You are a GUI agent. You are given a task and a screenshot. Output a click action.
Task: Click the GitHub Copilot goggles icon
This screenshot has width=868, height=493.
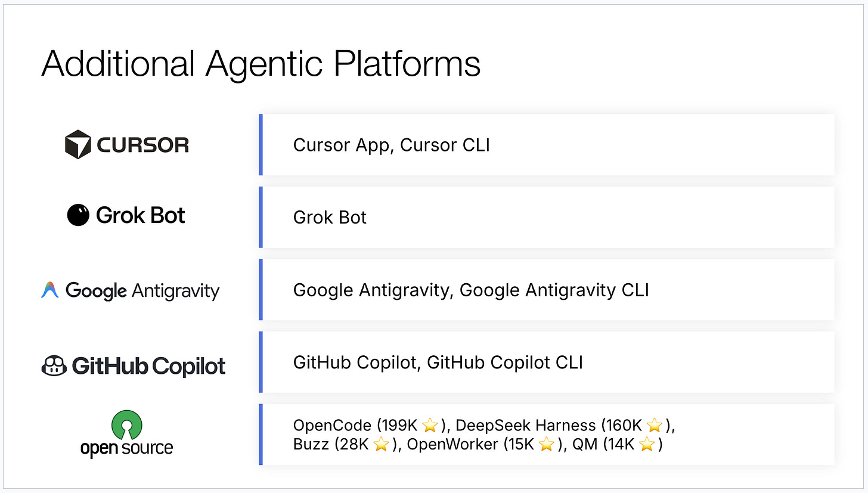click(54, 365)
